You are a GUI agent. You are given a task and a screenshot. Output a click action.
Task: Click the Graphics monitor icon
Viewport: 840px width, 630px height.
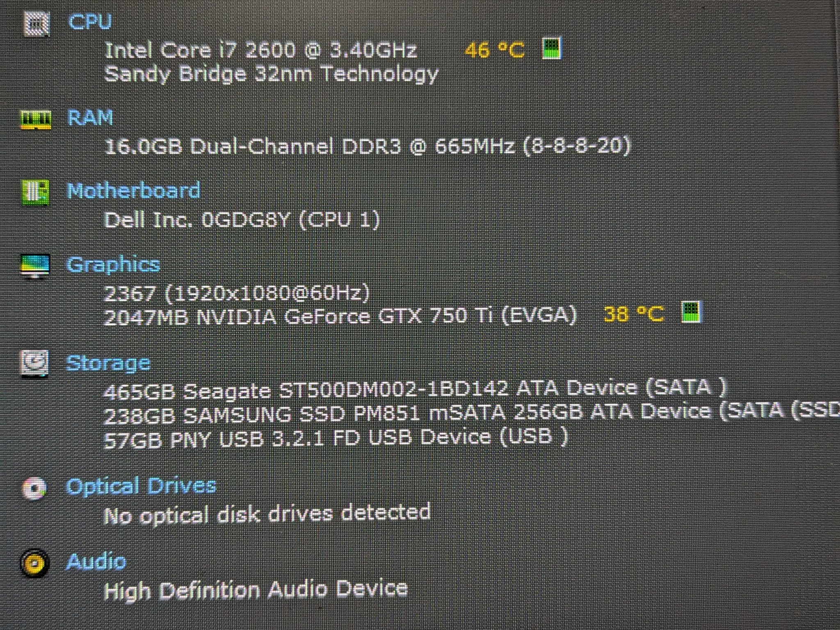[35, 266]
